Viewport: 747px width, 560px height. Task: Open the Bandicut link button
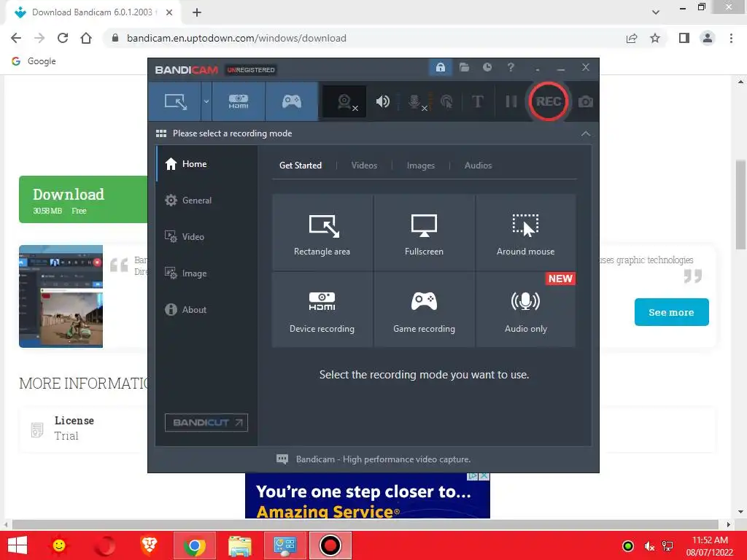pos(206,422)
